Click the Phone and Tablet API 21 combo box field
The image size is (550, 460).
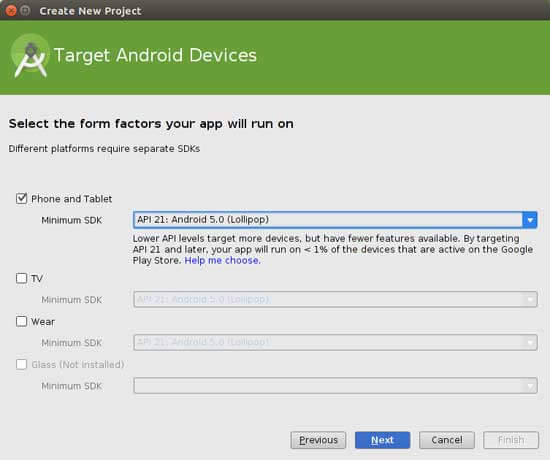coord(335,220)
